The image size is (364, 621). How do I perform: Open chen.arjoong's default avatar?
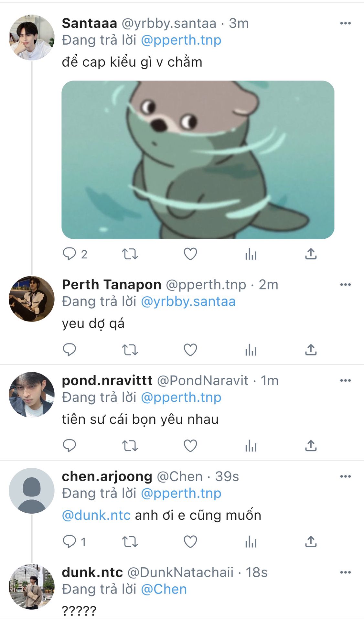(x=32, y=490)
